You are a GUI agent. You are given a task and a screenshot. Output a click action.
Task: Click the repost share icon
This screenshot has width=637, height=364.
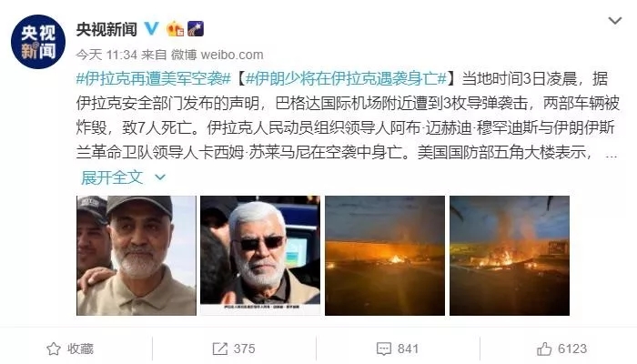[220, 349]
